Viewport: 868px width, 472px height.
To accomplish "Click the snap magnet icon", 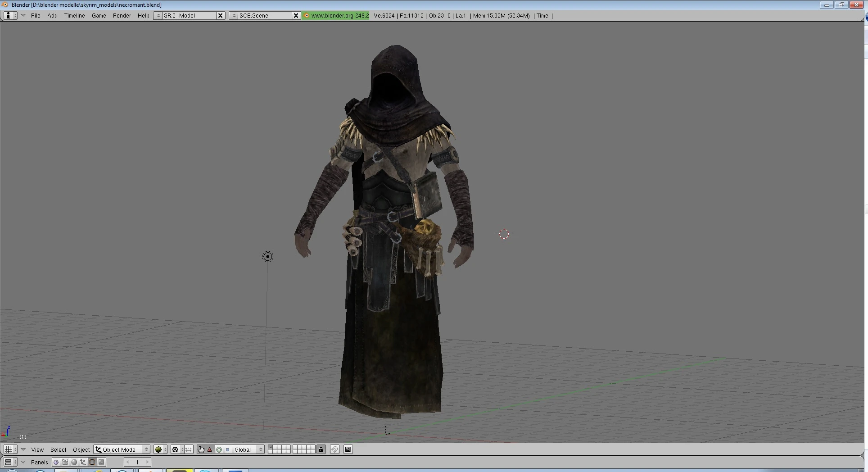I will coord(335,449).
